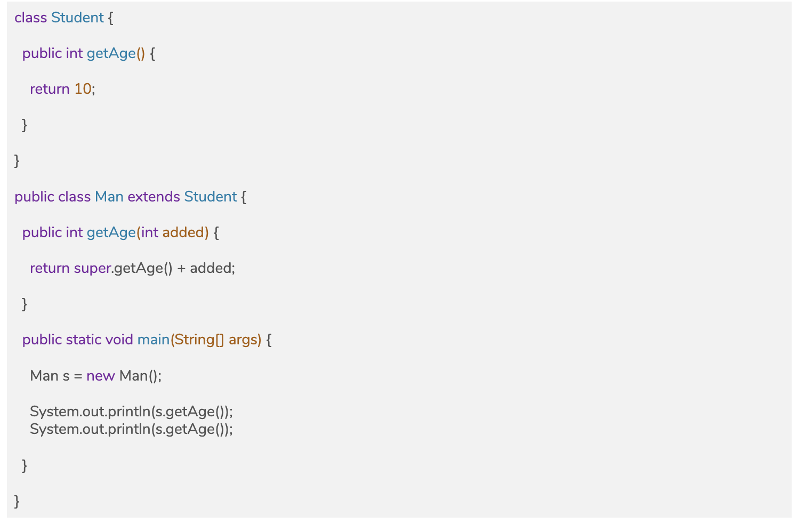Click the number 10 in the return statement
Viewport: 805px width, 532px height.
[83, 89]
